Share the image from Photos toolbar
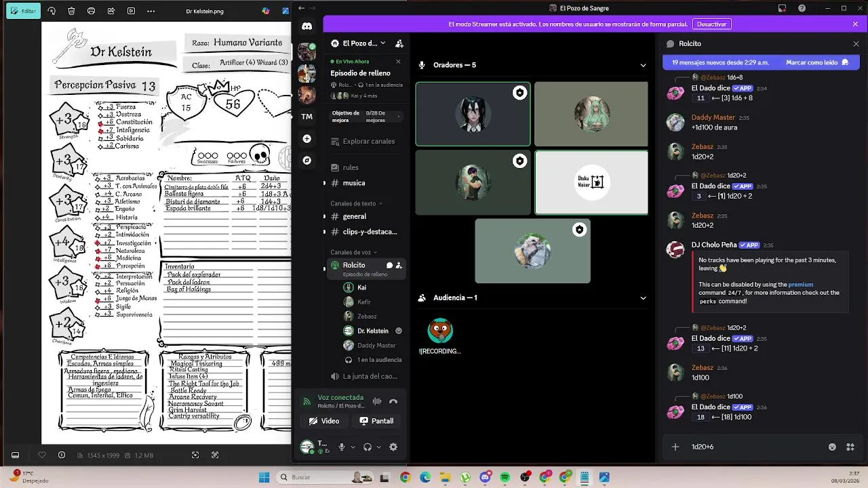Screen dimensions: 868x488 111,11
